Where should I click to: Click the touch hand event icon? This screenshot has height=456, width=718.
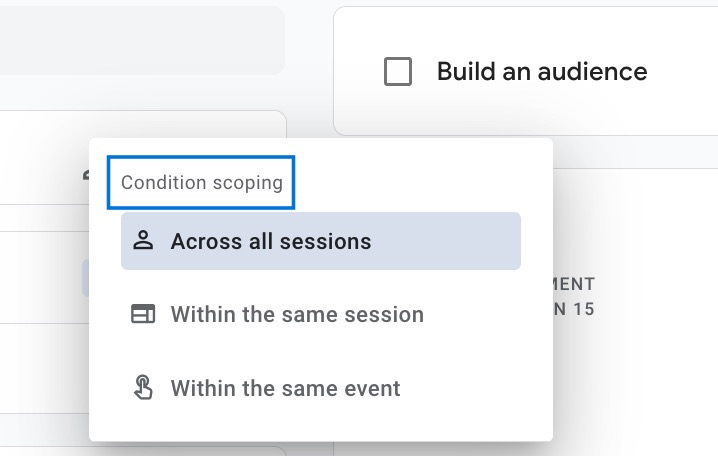(143, 387)
